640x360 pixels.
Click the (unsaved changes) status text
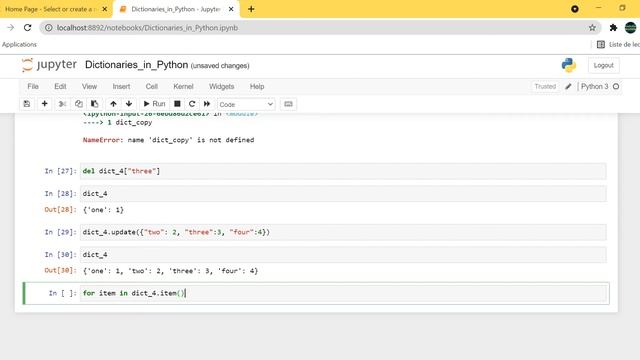pyautogui.click(x=220, y=66)
